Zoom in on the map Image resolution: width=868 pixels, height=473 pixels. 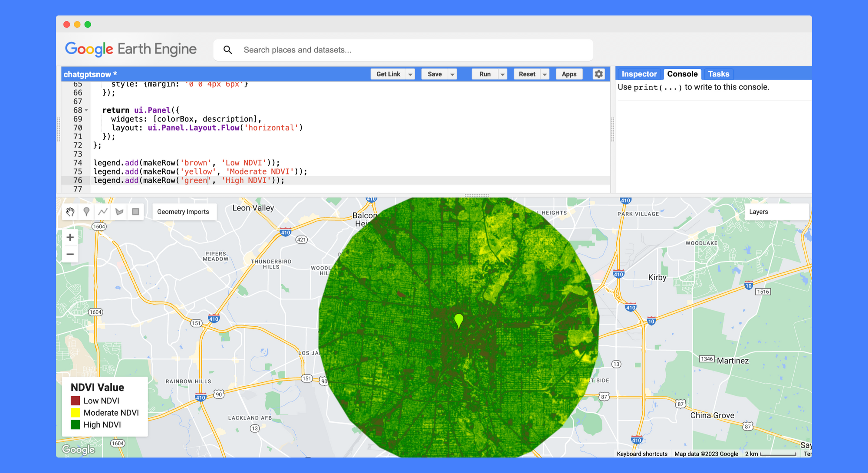pyautogui.click(x=70, y=237)
